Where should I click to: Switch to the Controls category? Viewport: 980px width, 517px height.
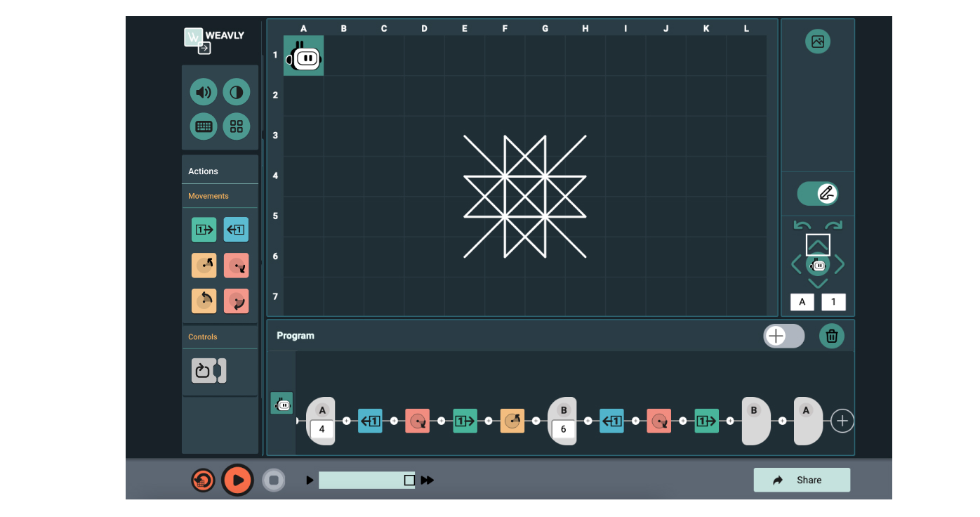pyautogui.click(x=202, y=336)
